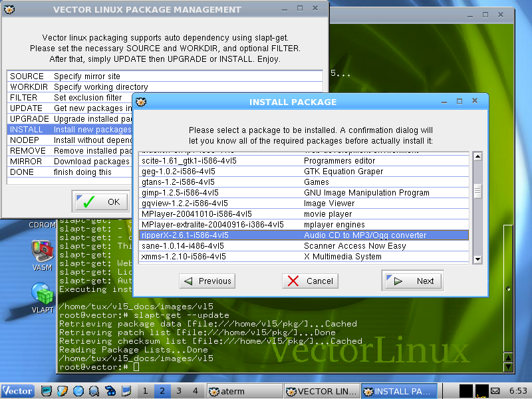The image size is (532, 399).
Task: Switch to workspace 1 in pager
Action: (145, 390)
